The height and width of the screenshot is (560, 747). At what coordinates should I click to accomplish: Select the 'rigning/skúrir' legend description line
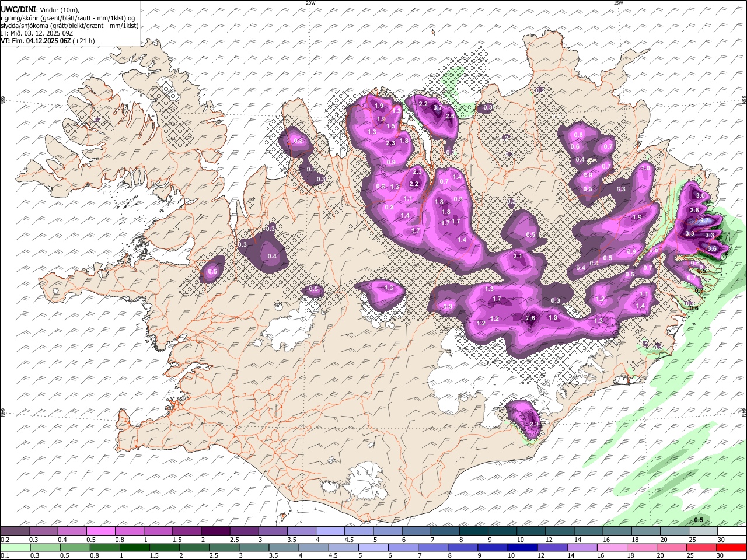pyautogui.click(x=67, y=17)
